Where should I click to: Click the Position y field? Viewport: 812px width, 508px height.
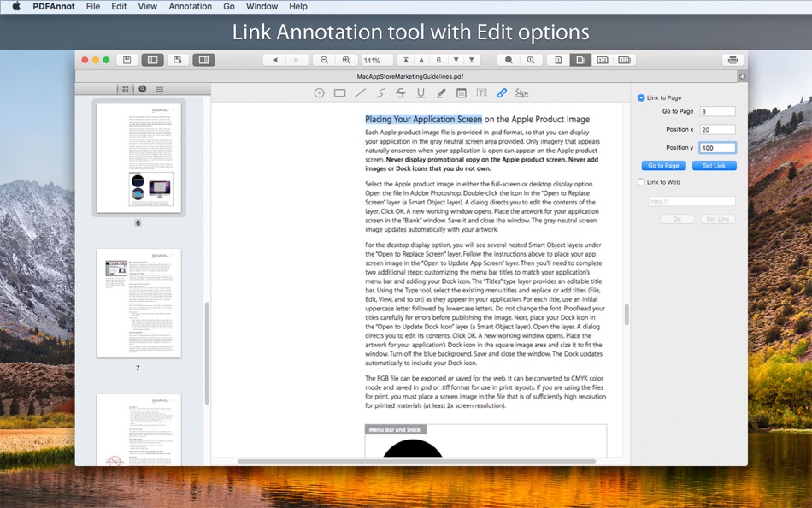(717, 148)
